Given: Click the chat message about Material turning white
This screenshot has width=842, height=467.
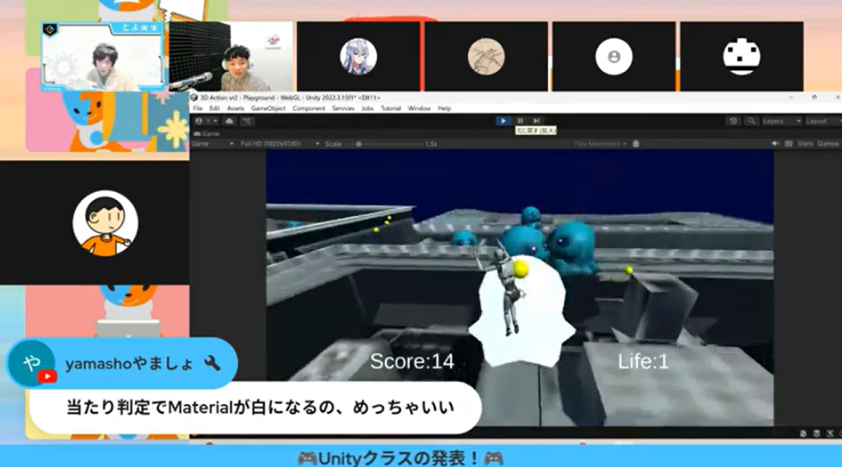Looking at the screenshot, I should click(260, 407).
